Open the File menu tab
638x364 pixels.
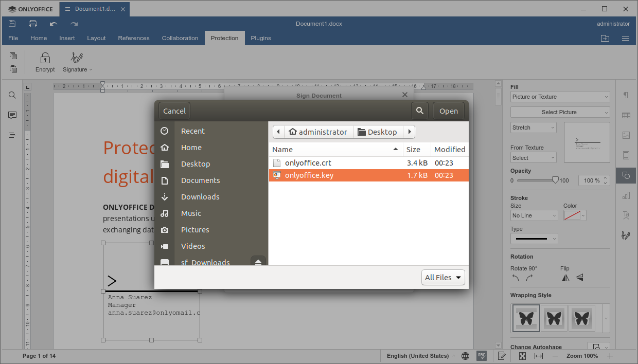pyautogui.click(x=13, y=38)
